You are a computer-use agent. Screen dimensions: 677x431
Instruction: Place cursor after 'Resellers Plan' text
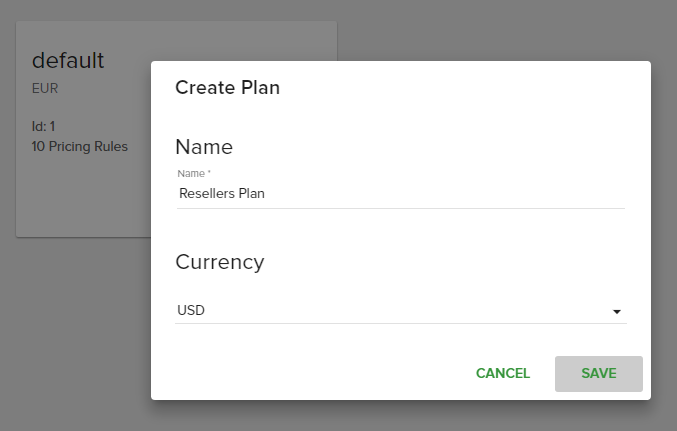click(266, 193)
